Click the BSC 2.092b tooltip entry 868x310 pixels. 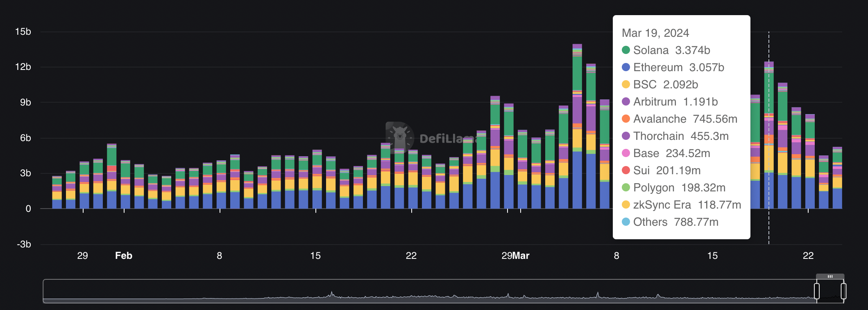665,84
